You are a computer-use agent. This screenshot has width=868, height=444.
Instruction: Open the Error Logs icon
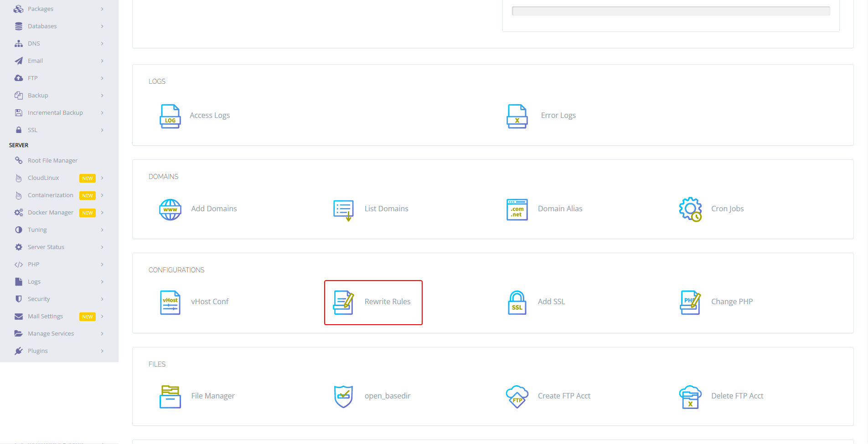pos(517,116)
